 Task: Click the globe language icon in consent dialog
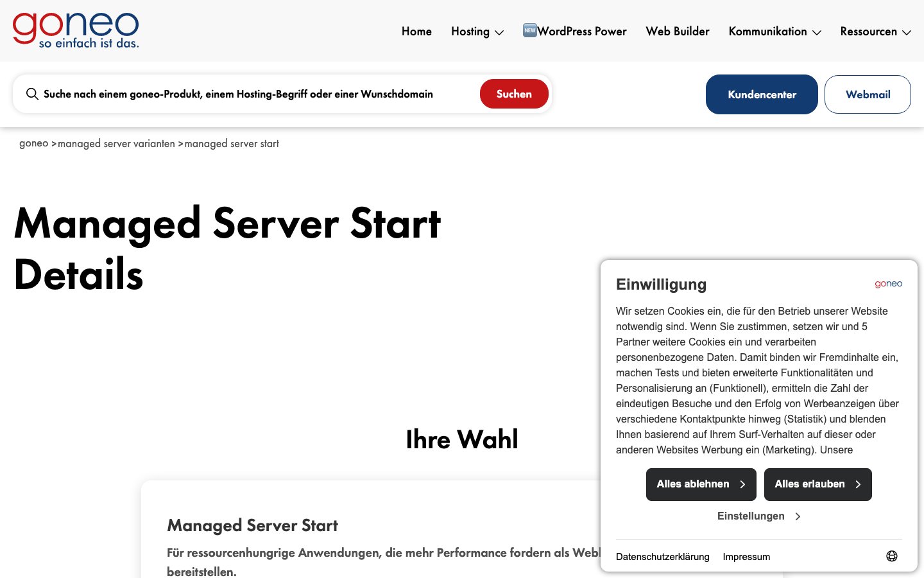(x=892, y=556)
